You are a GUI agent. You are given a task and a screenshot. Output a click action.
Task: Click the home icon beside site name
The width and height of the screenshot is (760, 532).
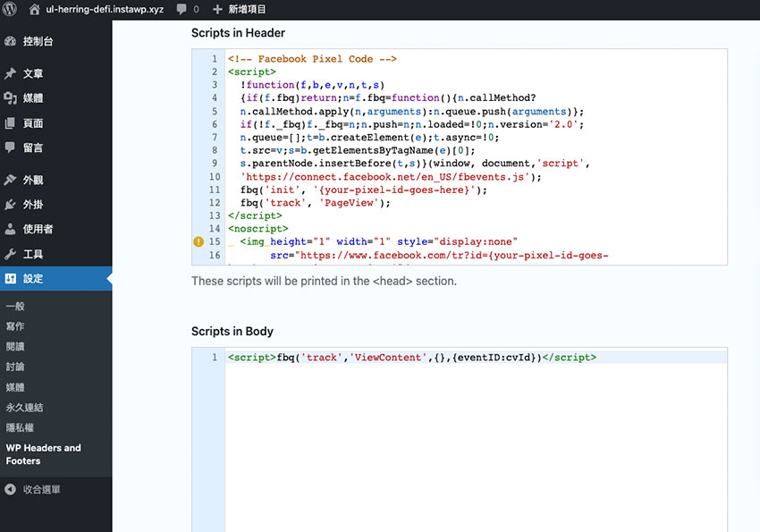(x=34, y=9)
